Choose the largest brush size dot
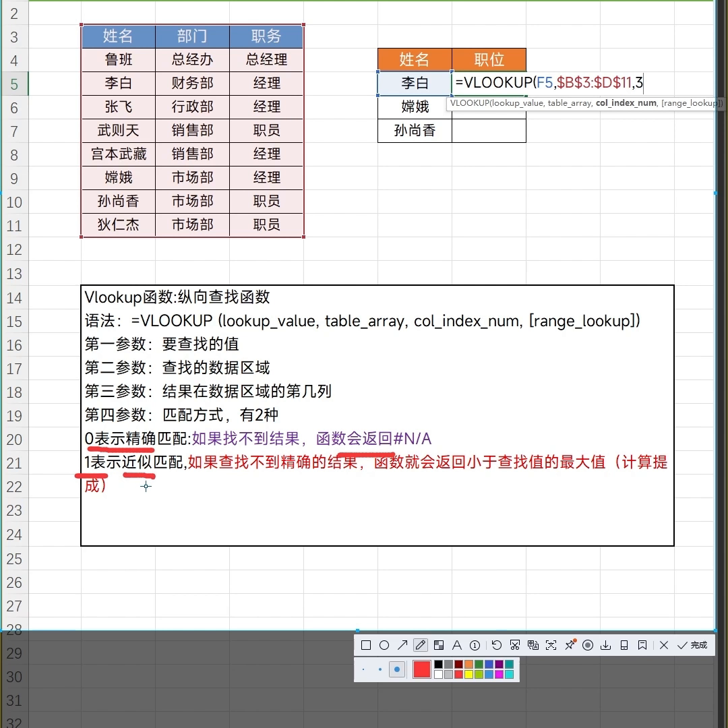The width and height of the screenshot is (728, 728). pyautogui.click(x=397, y=669)
